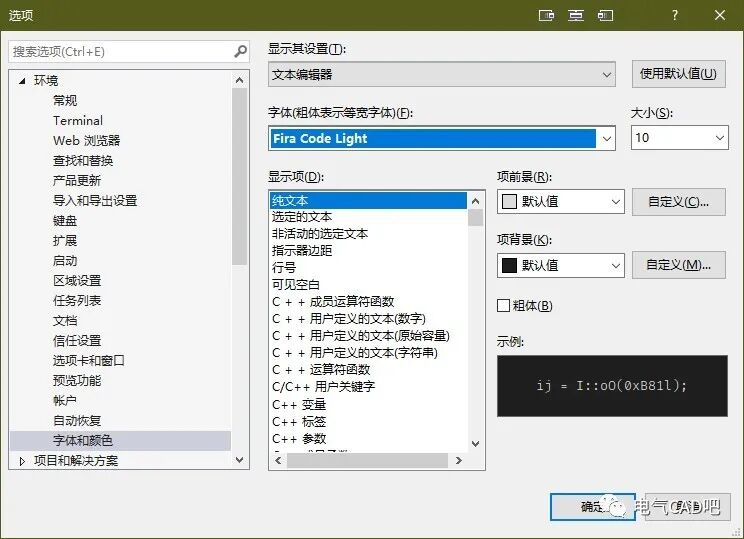744x539 pixels.
Task: Select 选项卡和窗口 in options tree
Action: (89, 361)
